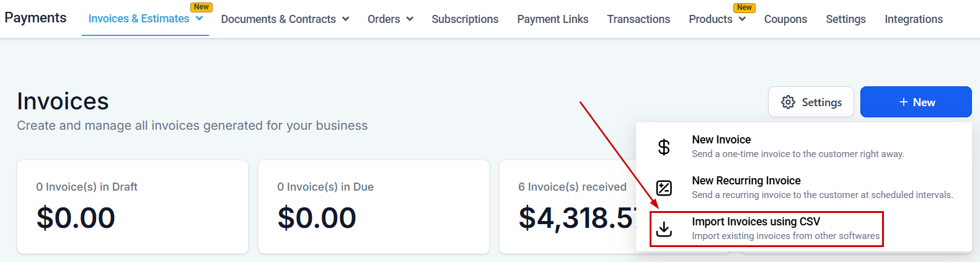Screen dimensions: 980x262
Task: Go to Payment Links tab
Action: click(552, 19)
